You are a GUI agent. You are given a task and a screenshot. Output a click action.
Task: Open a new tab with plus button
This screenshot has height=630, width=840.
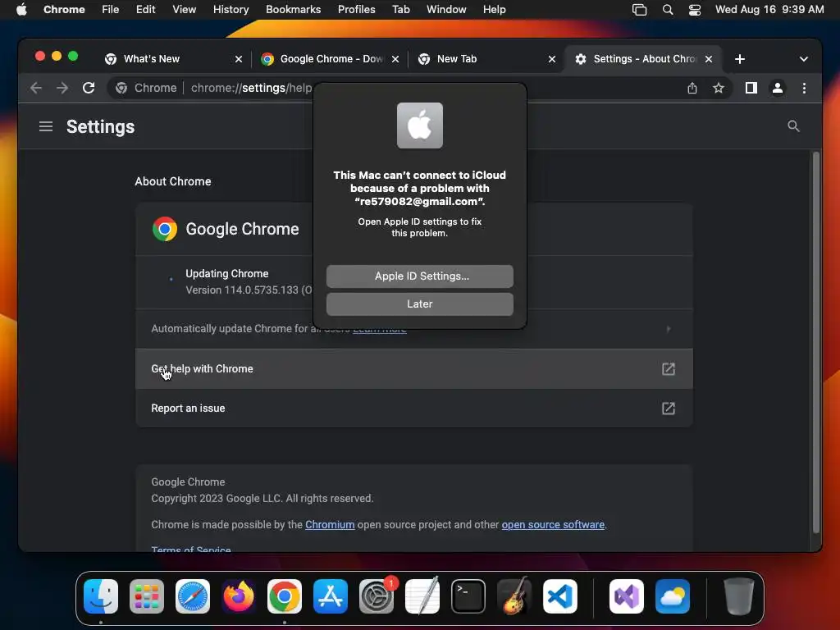click(740, 59)
